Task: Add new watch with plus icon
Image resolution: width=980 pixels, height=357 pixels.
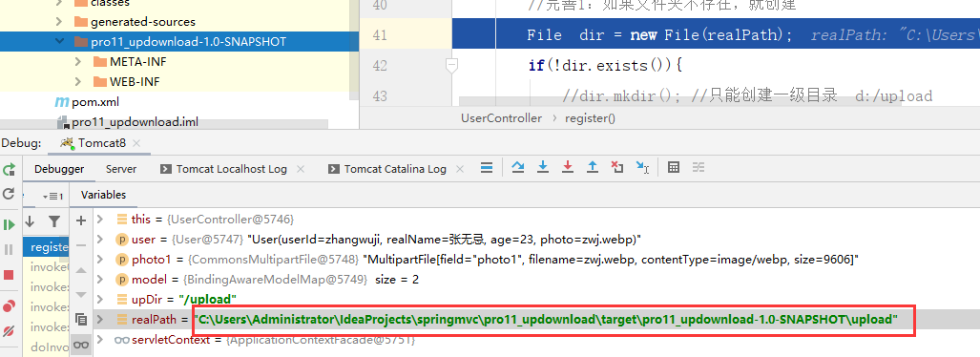Action: [x=80, y=220]
